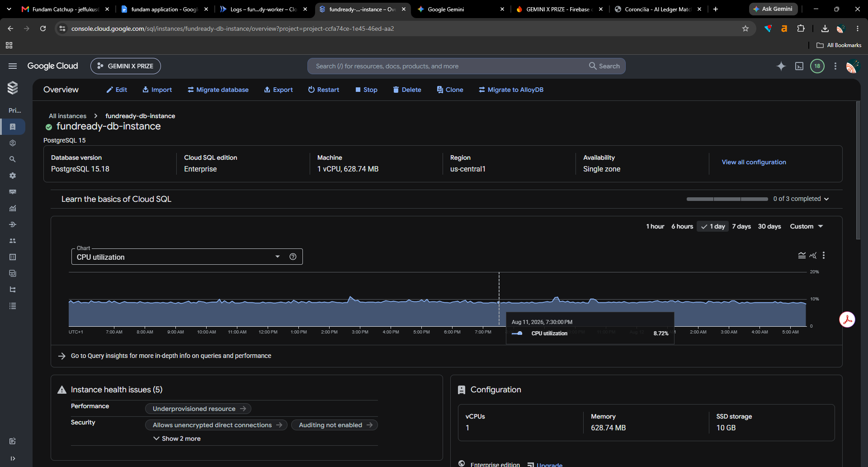Go to the All instances breadcrumb
Screen dimensions: 868x467
[x=67, y=116]
